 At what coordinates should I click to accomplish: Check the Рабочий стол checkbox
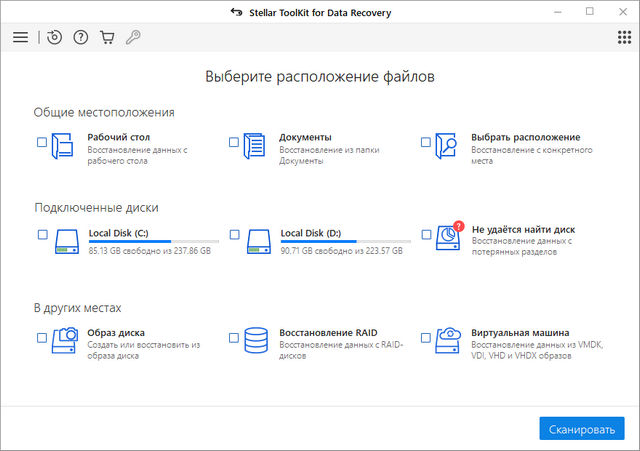click(42, 142)
